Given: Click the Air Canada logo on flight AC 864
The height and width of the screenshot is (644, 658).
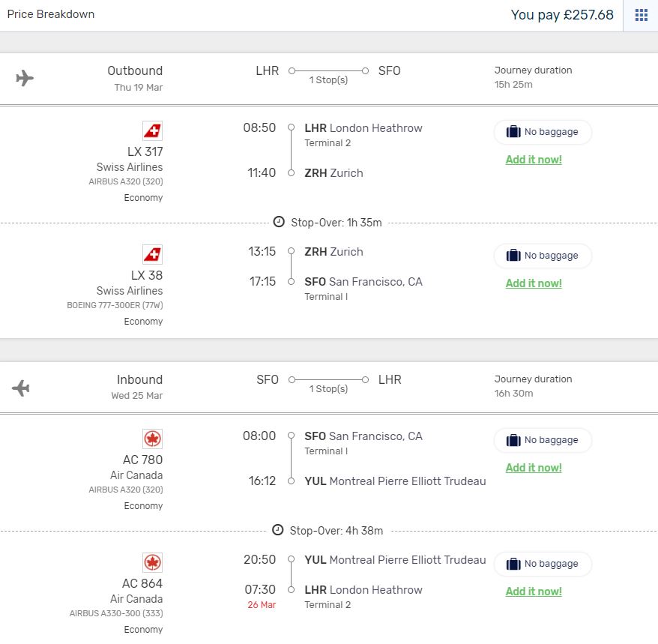Looking at the screenshot, I should coord(152,562).
